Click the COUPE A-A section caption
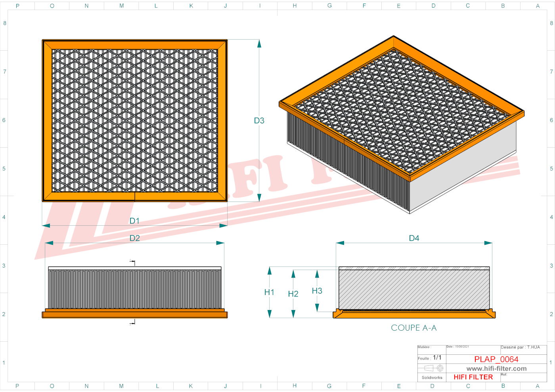Image resolution: width=555 pixels, height=392 pixels. point(413,328)
